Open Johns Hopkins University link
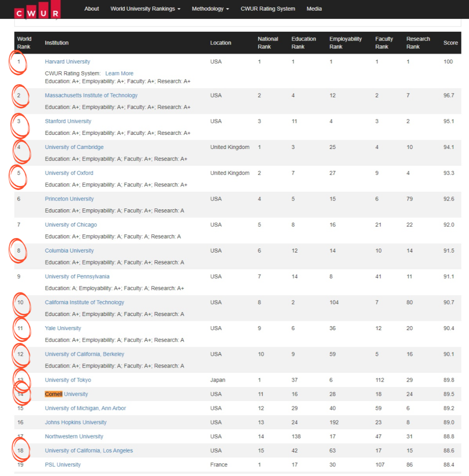The image size is (469, 476). pos(75,422)
